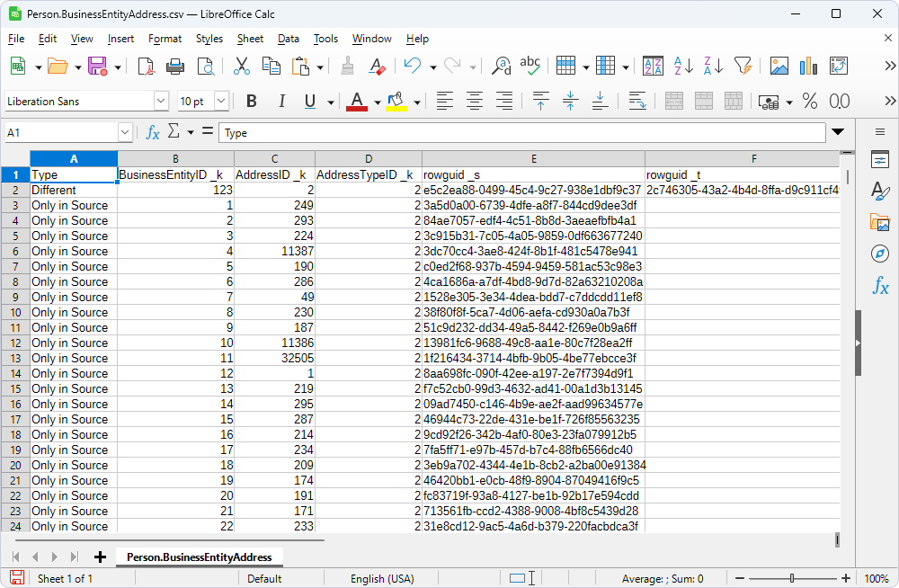Click the Copy icon
899x588 pixels.
pyautogui.click(x=271, y=67)
